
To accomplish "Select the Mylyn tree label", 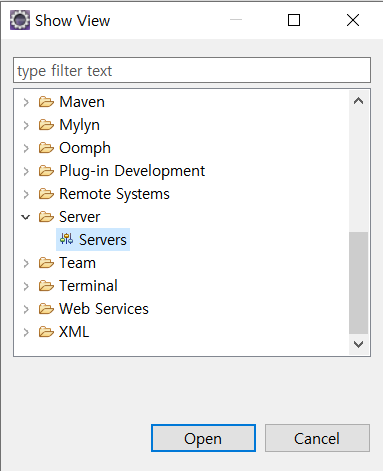I will coord(79,125).
